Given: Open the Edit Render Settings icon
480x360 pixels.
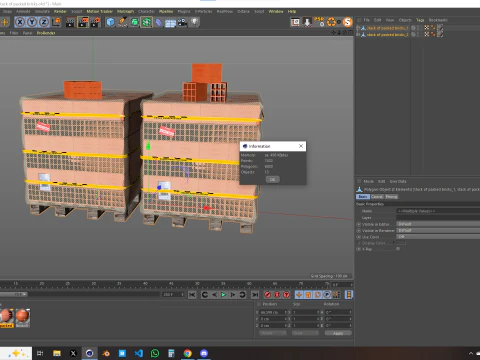Looking at the screenshot, I should (x=96, y=22).
